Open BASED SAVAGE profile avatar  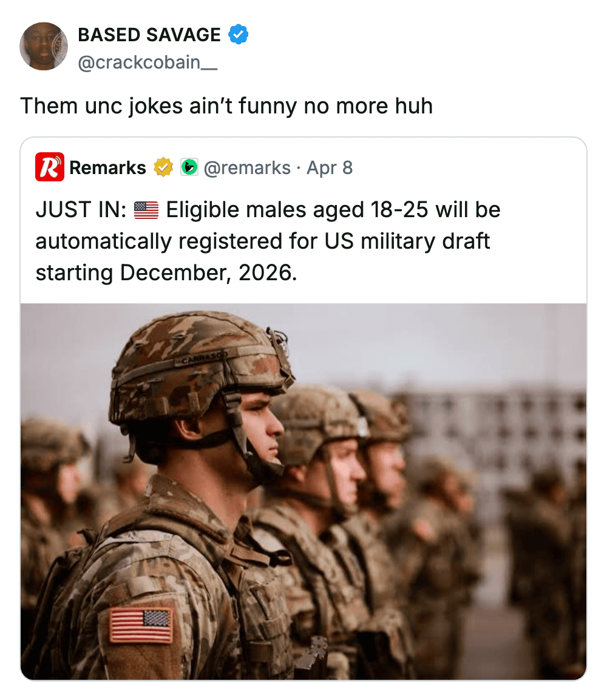(x=44, y=47)
